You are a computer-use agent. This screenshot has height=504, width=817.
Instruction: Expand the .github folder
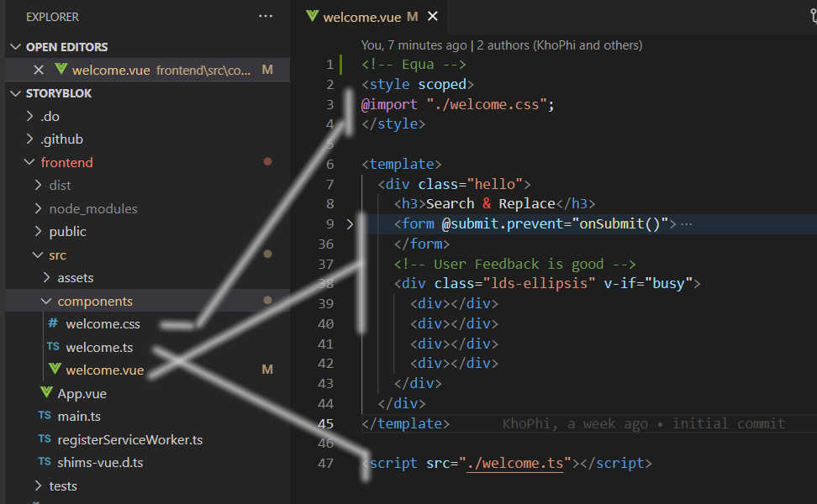[x=30, y=139]
